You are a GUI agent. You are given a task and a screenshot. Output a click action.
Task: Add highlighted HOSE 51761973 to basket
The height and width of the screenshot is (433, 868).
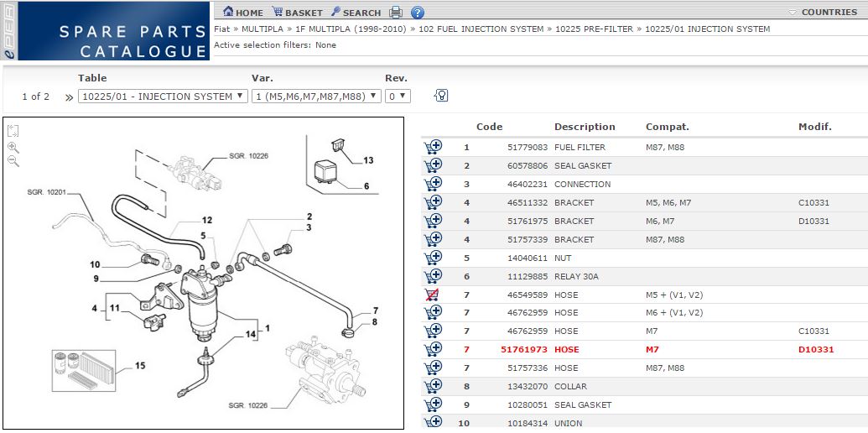coord(433,349)
